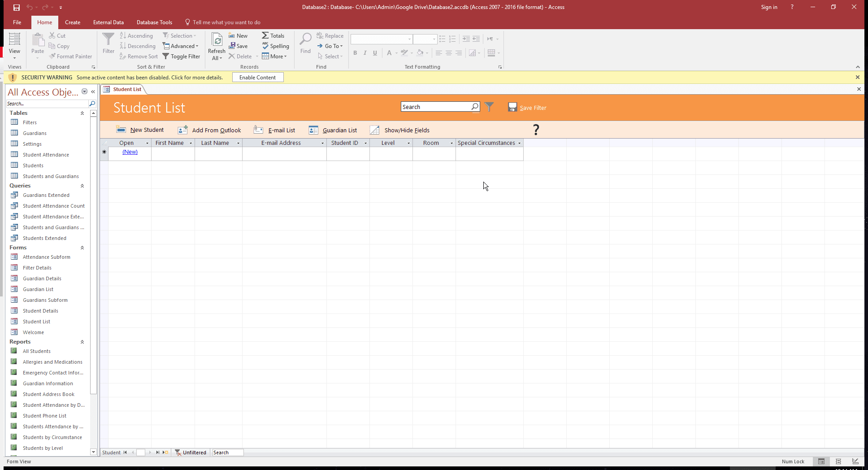Open the Database Tools tab

(x=154, y=22)
